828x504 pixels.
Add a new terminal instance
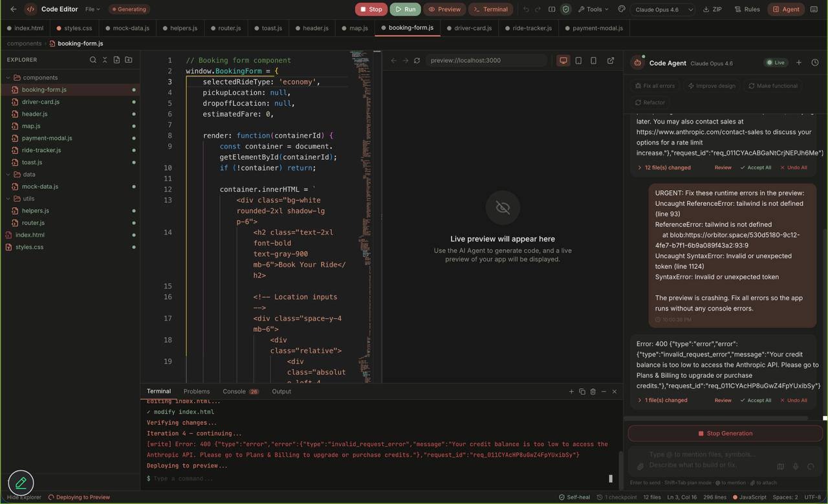point(571,391)
